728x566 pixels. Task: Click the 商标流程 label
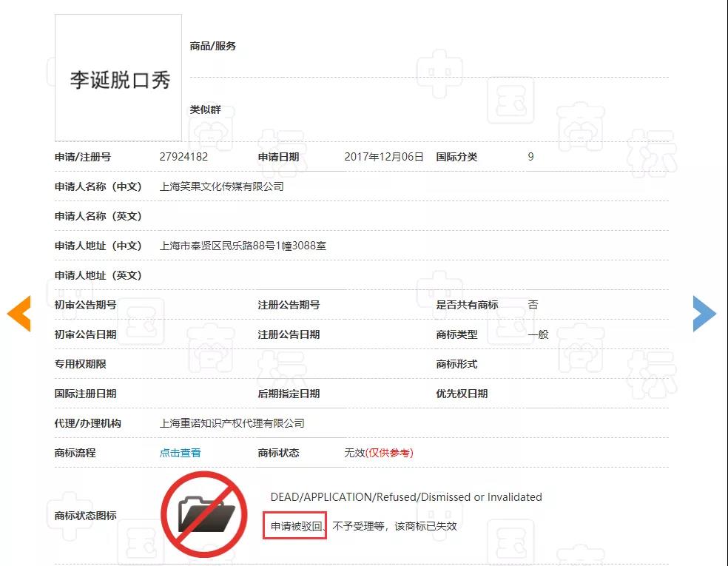pyautogui.click(x=75, y=453)
